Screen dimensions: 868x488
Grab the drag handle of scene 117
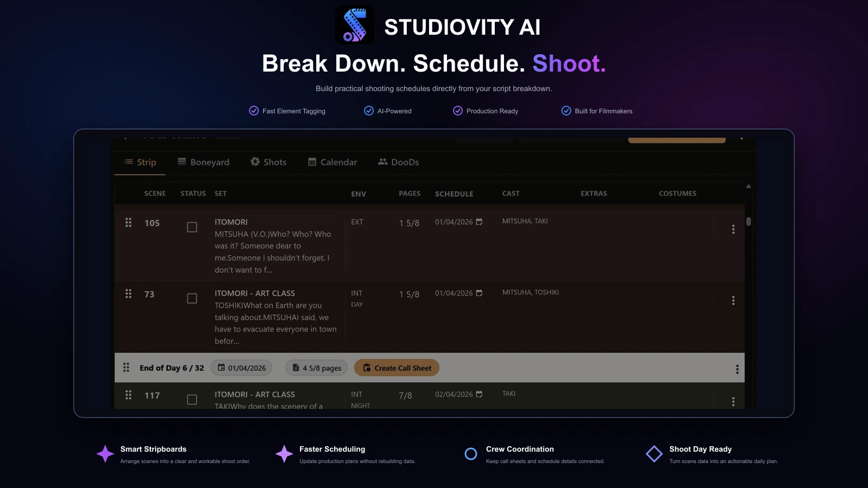129,395
